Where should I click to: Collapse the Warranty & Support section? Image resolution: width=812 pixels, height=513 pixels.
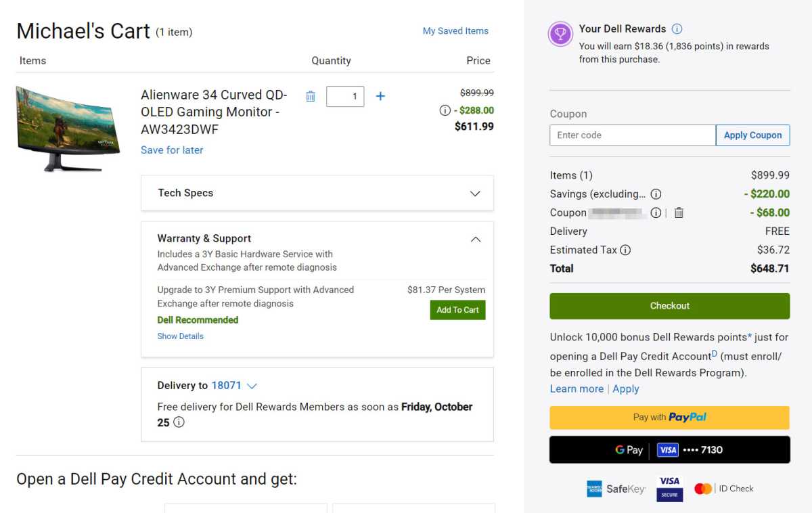click(476, 239)
